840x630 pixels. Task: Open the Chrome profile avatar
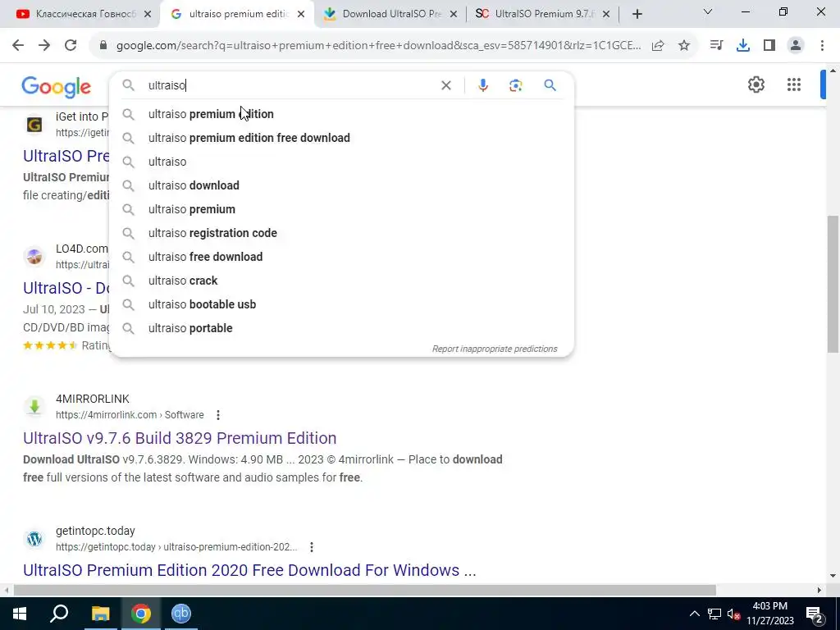796,46
